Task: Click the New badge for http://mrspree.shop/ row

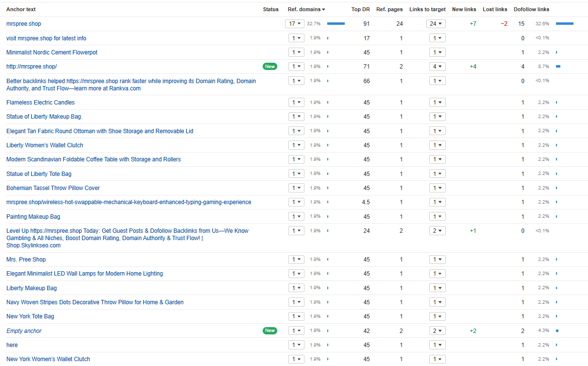Action: pos(270,67)
